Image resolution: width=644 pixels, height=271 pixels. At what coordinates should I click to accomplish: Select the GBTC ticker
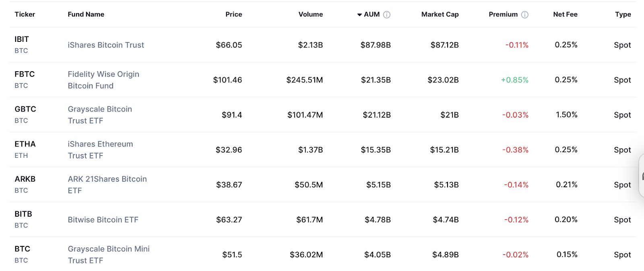coord(25,109)
